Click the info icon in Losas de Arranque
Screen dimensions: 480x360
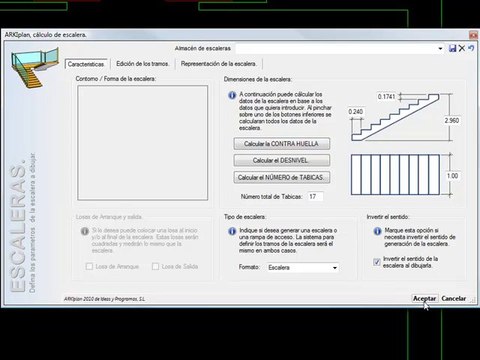[85, 231]
